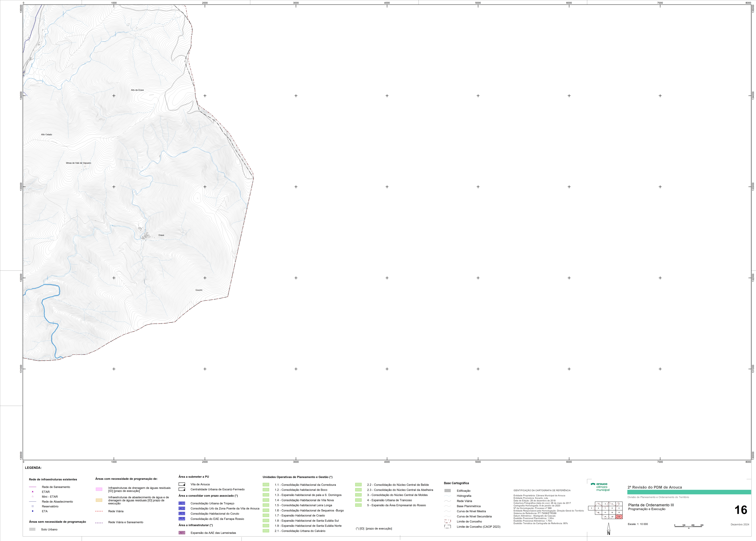Select the Reservatório crossed-square legend symbol
The width and height of the screenshot is (756, 541).
(33, 506)
